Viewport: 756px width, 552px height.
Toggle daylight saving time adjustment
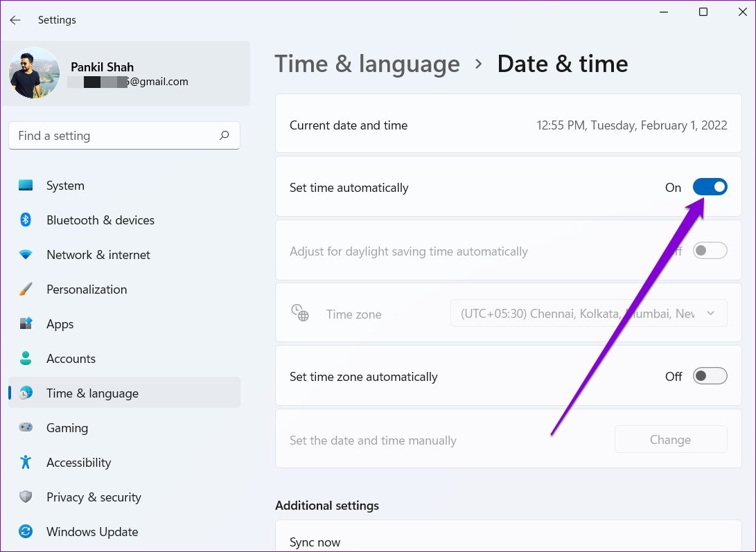point(710,250)
